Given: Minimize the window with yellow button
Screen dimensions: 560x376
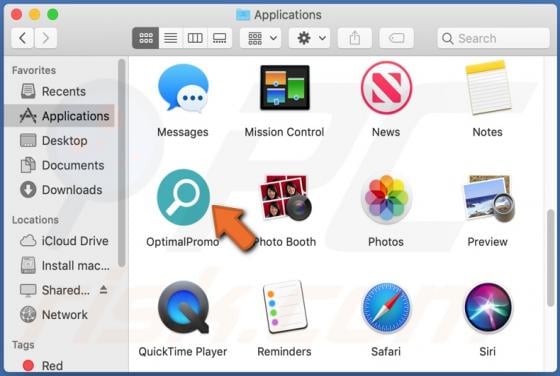Looking at the screenshot, I should click(x=35, y=14).
